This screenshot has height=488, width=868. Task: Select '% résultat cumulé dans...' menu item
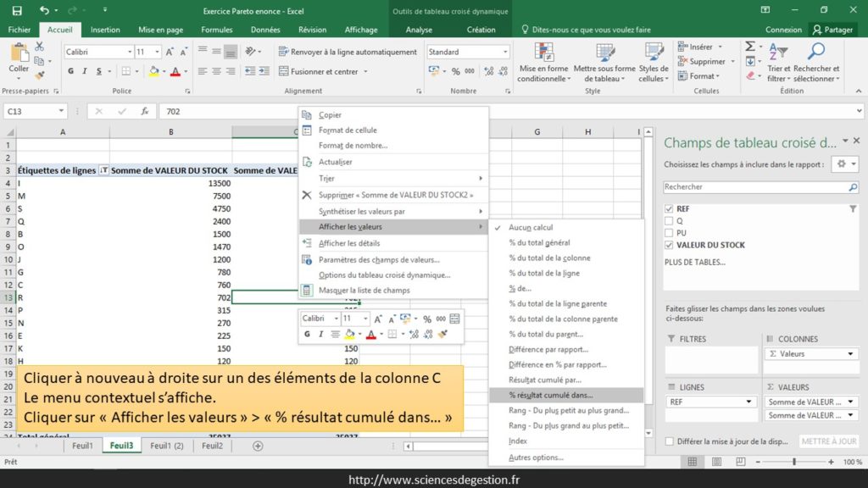(550, 395)
